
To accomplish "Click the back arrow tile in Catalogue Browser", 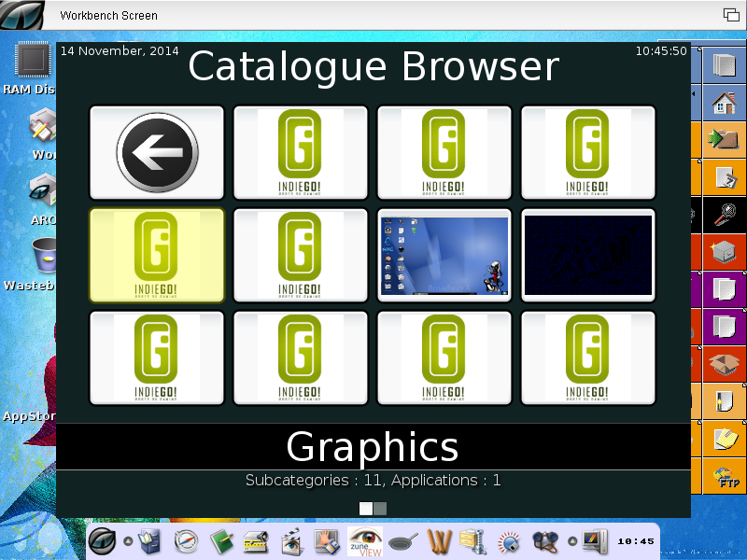I will point(157,152).
